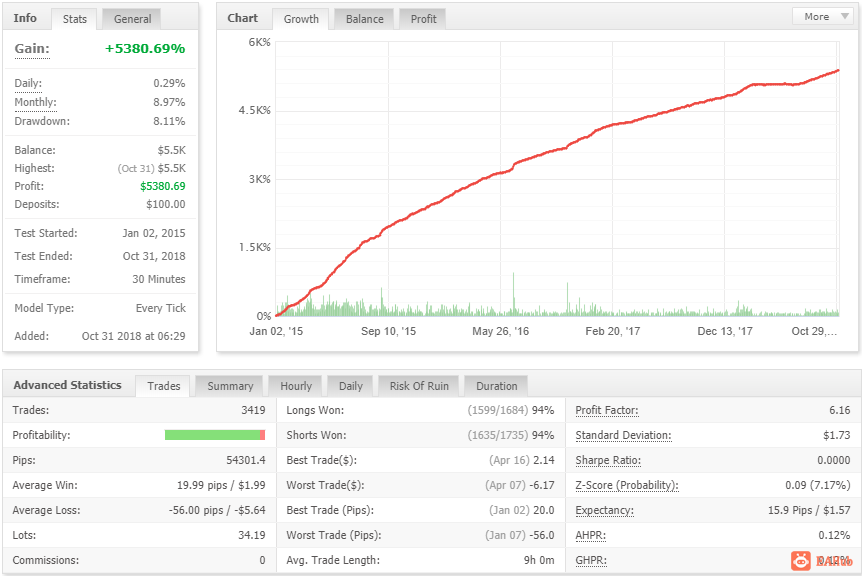Click the Drawdown value 8.11%
Screen dimensions: 862x576
pyautogui.click(x=169, y=121)
